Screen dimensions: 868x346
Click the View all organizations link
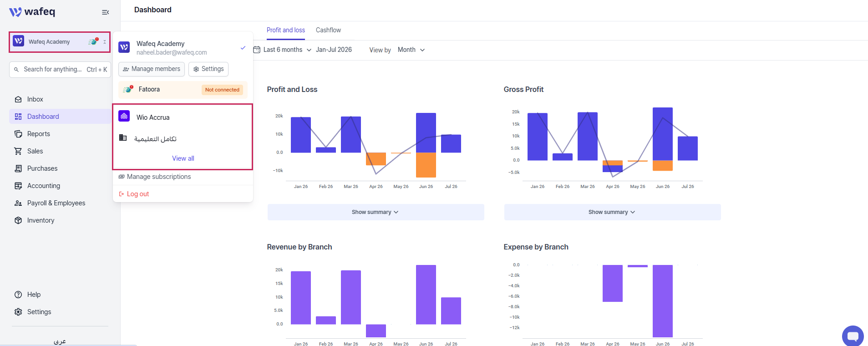click(183, 158)
